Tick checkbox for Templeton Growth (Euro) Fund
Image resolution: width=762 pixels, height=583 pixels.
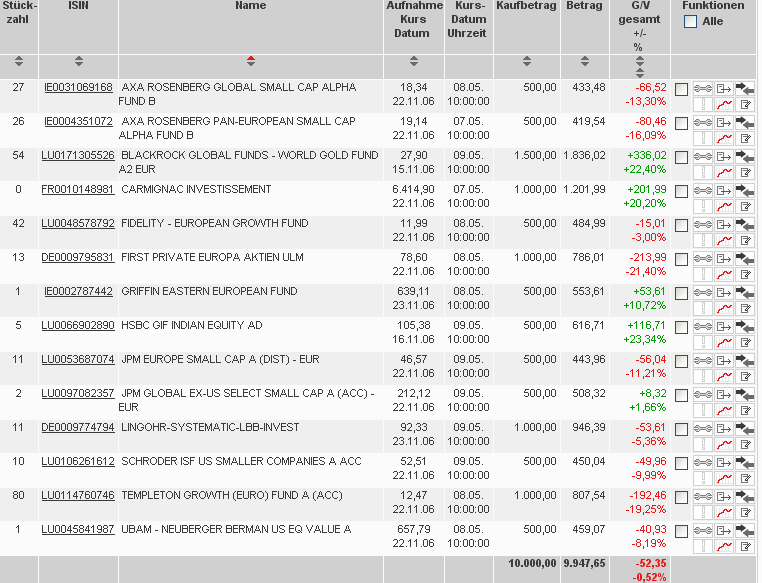681,497
